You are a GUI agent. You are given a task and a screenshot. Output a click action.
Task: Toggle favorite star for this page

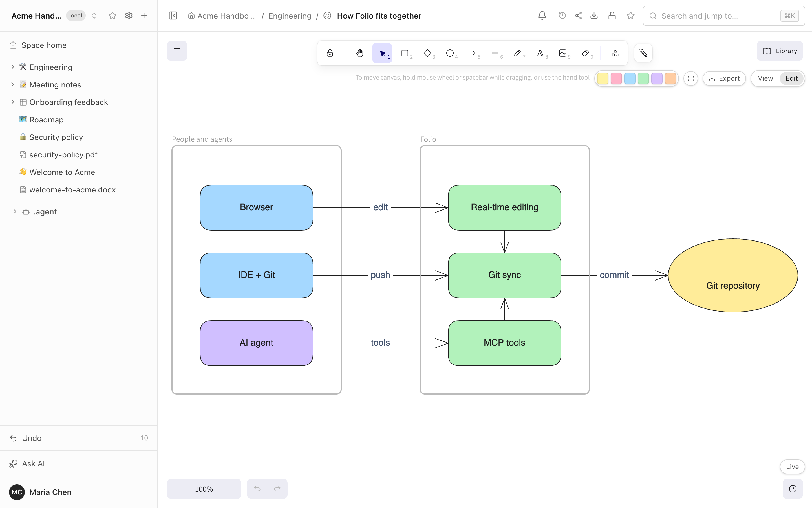[x=631, y=16]
